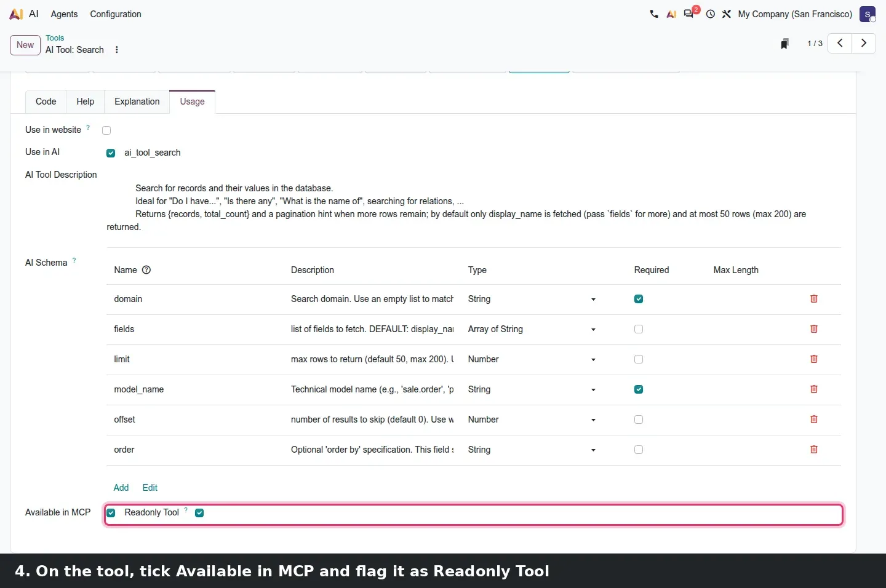Go to previous record arrow
The image size is (886, 588).
pyautogui.click(x=840, y=43)
